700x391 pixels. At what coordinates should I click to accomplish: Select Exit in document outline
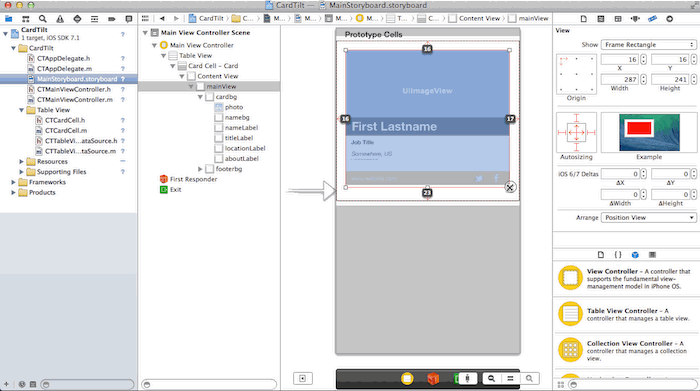[x=175, y=189]
